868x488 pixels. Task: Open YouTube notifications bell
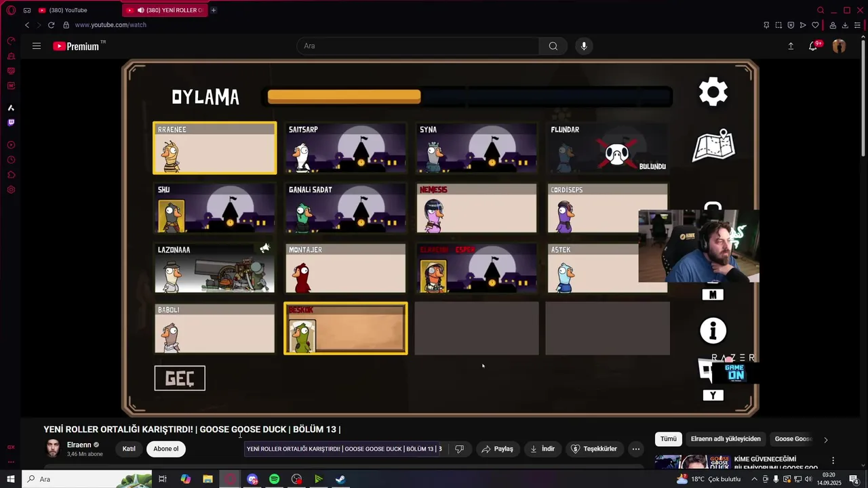pyautogui.click(x=813, y=46)
